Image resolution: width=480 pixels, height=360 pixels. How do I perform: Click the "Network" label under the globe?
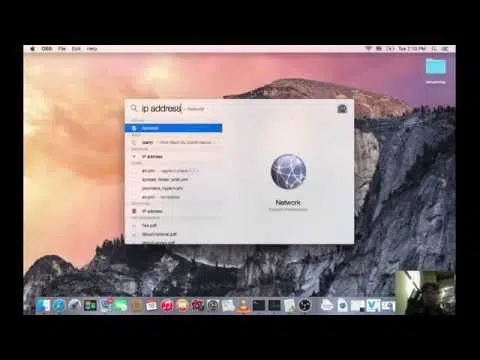[288, 202]
